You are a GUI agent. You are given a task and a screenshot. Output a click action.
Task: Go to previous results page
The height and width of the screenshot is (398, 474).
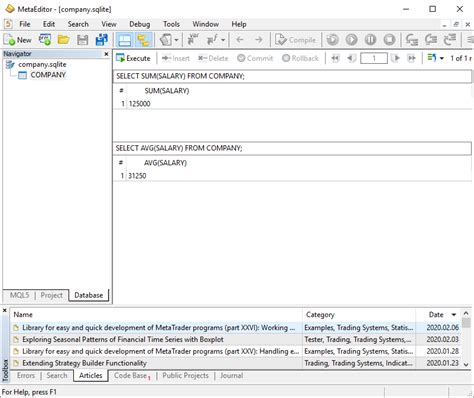[351, 58]
